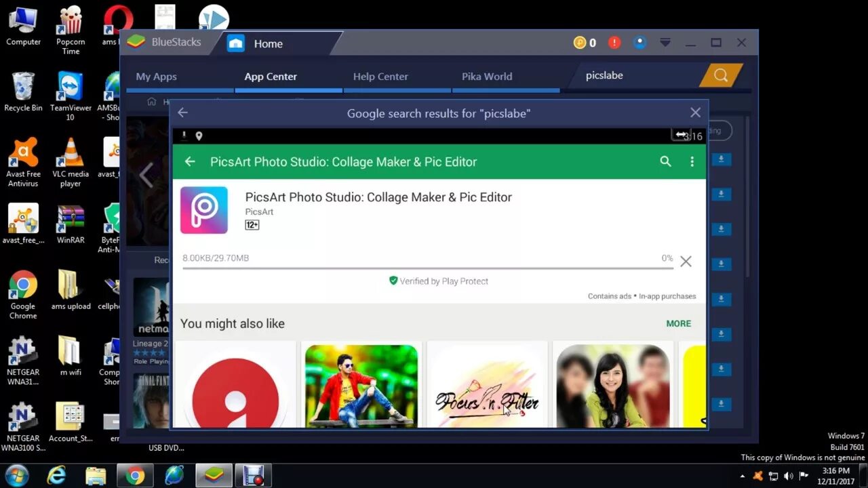
Task: Open the ams upload folder
Action: point(71,290)
